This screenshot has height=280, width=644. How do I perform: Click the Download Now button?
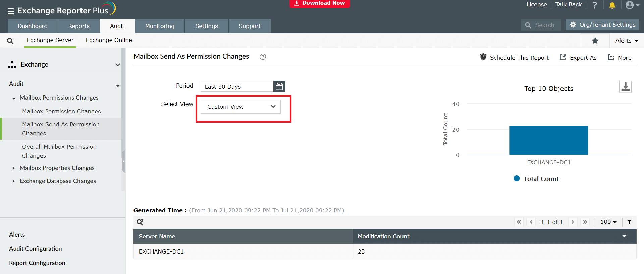(x=320, y=3)
